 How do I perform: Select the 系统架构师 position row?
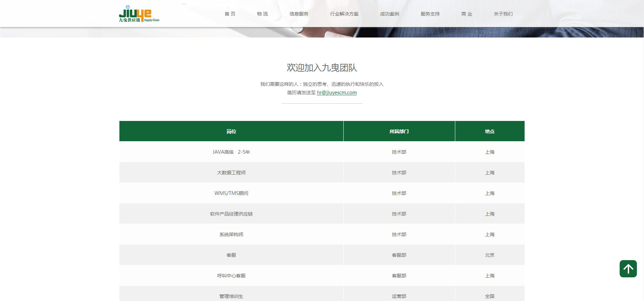click(231, 234)
